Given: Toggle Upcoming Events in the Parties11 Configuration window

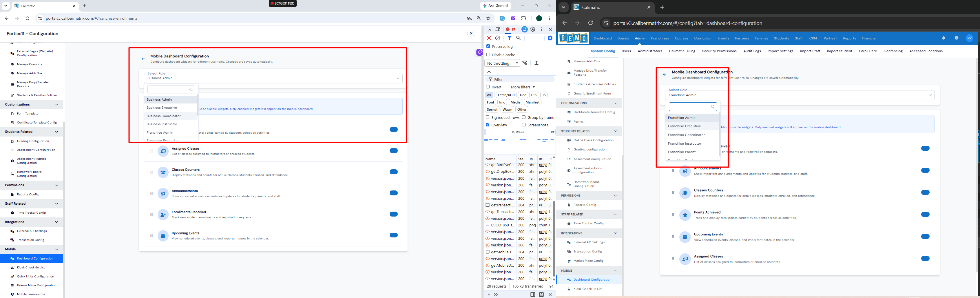Looking at the screenshot, I should point(393,235).
